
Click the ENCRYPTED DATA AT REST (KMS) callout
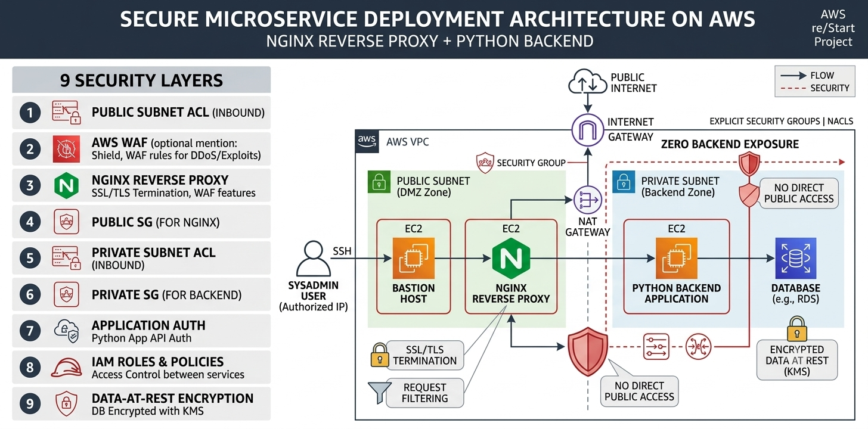point(797,360)
